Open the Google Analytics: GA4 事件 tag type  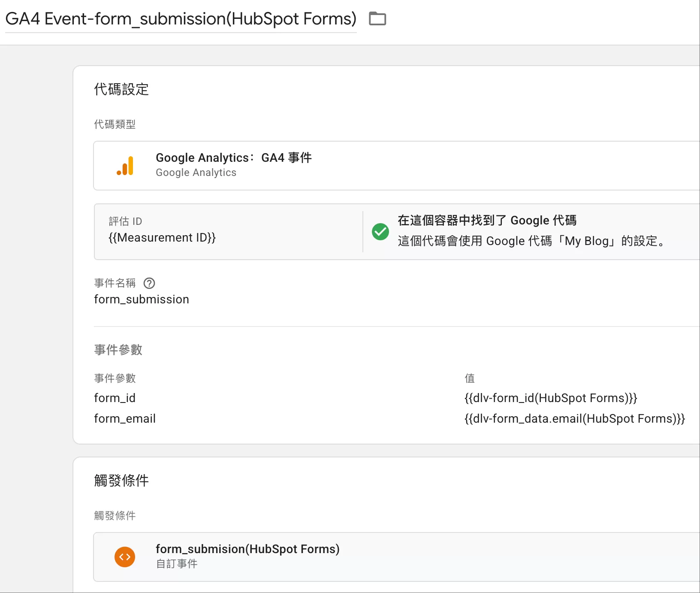pos(397,166)
